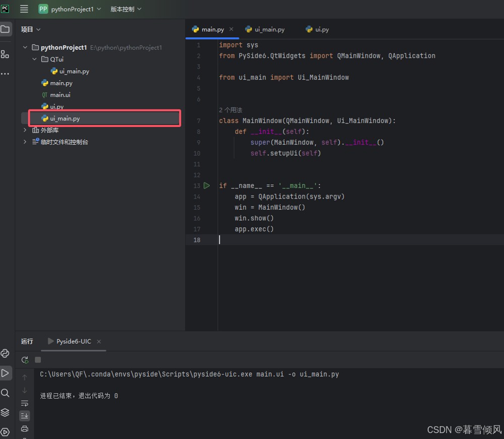Image resolution: width=504 pixels, height=439 pixels.
Task: Switch to the ui_main.py editor tab
Action: (x=265, y=29)
